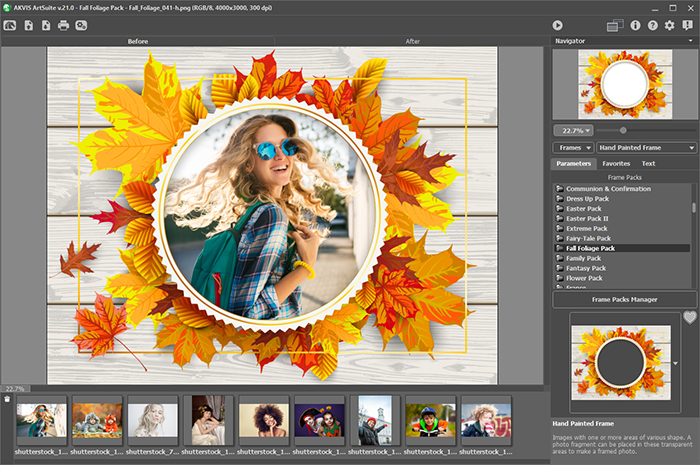This screenshot has height=465, width=700.
Task: Click the AKVIS home page icon
Action: tap(10, 25)
